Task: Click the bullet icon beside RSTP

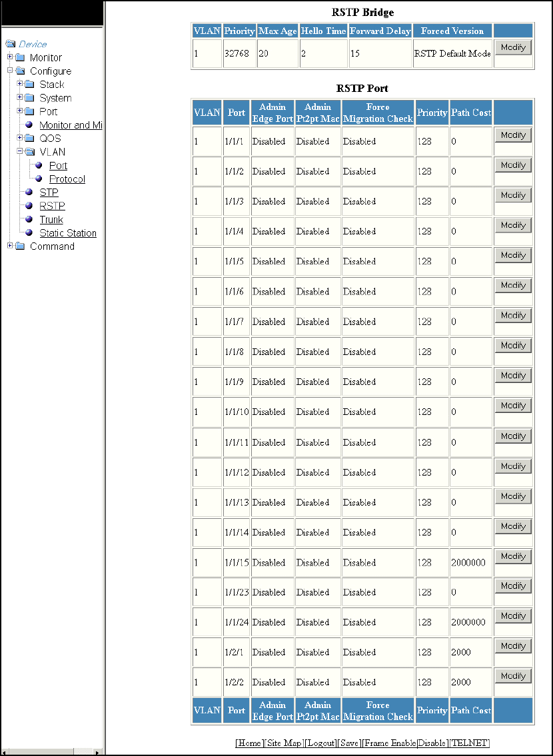Action: tap(29, 205)
